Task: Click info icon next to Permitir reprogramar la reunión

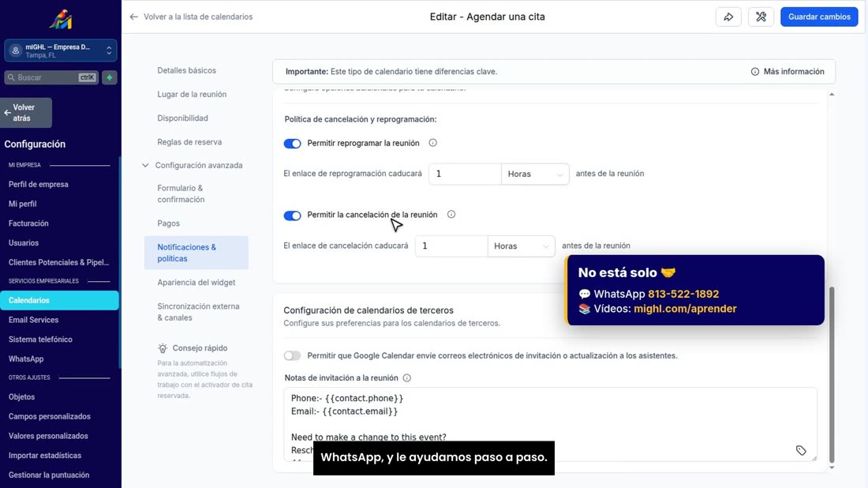Action: pos(433,143)
